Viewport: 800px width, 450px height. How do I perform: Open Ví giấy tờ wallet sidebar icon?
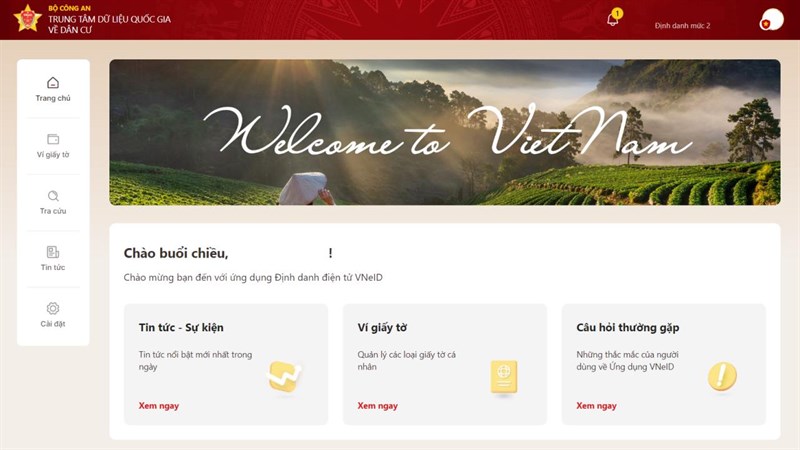tap(53, 139)
